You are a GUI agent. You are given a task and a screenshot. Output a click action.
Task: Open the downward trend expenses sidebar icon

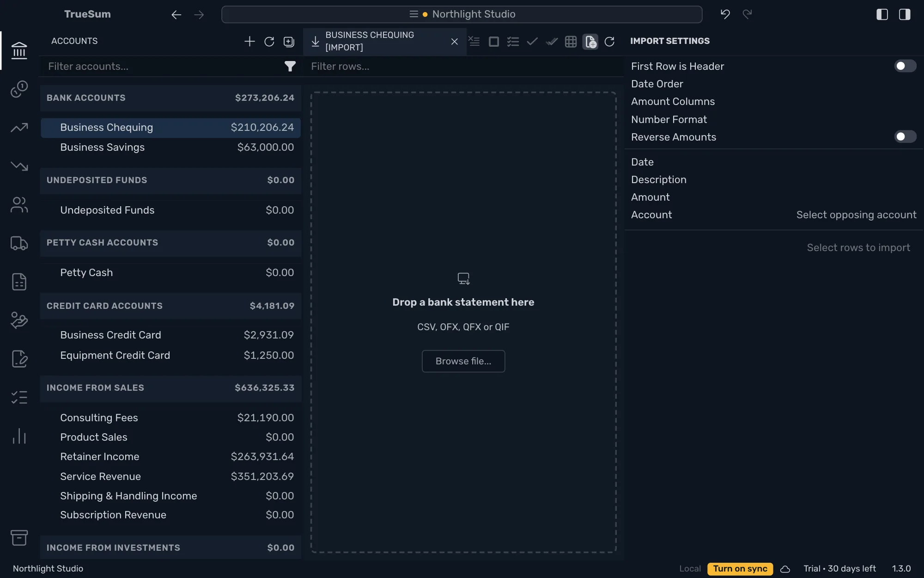[x=19, y=166]
